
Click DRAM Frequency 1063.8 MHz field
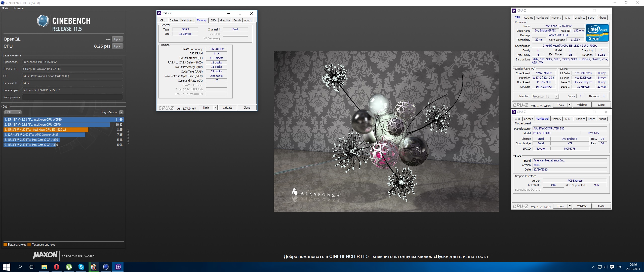216,49
